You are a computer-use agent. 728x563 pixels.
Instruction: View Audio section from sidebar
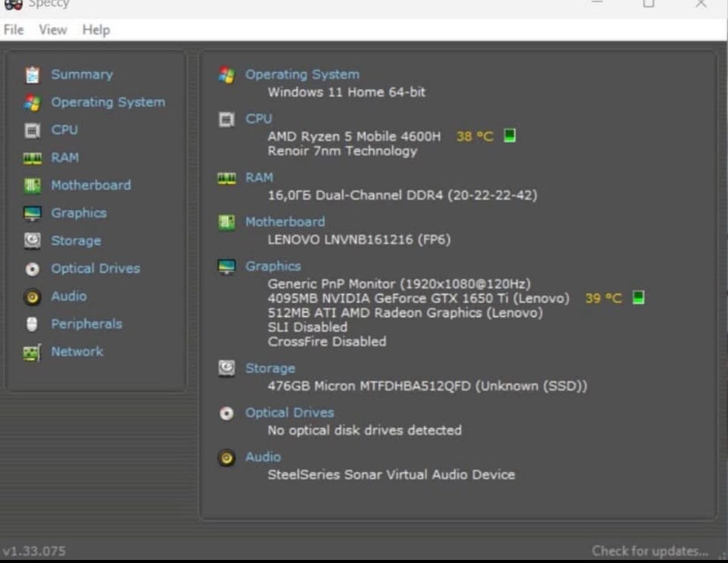(x=69, y=296)
